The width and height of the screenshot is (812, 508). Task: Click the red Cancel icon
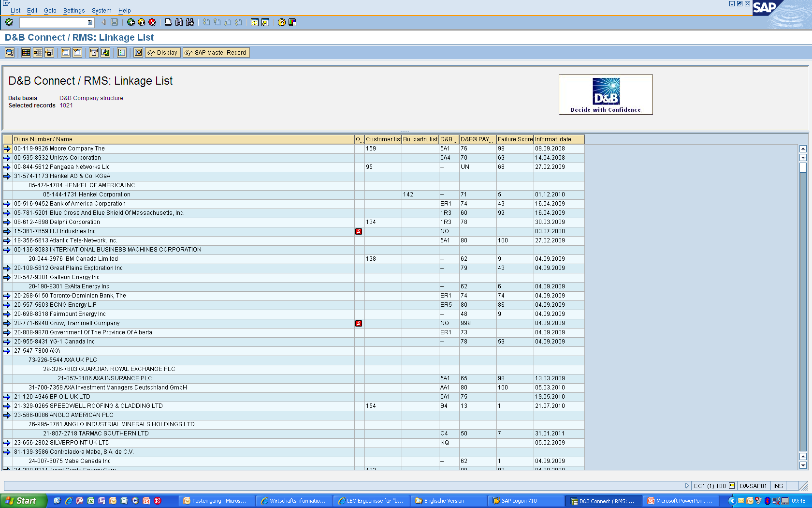coord(152,22)
